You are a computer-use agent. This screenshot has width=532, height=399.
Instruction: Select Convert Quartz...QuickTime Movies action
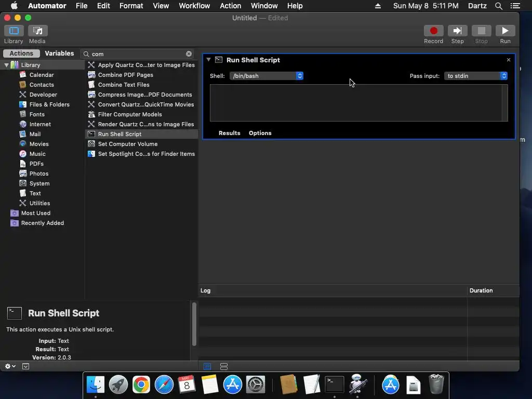tap(141, 104)
